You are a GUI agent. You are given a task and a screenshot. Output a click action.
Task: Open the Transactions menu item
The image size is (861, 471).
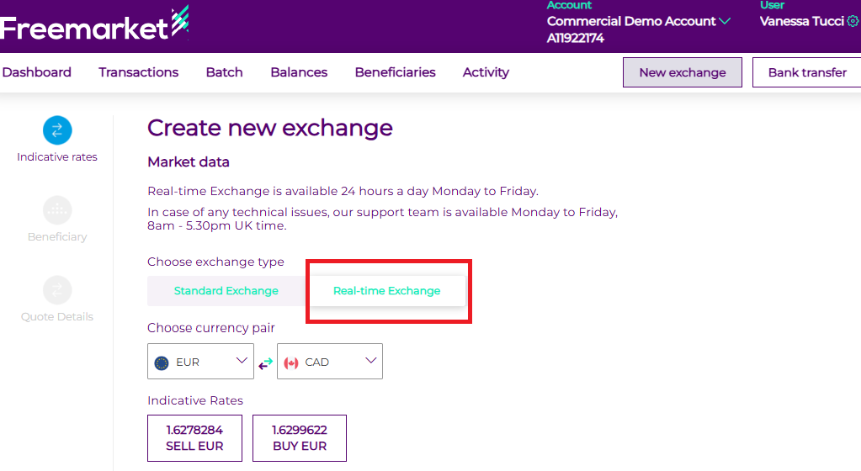pyautogui.click(x=138, y=72)
